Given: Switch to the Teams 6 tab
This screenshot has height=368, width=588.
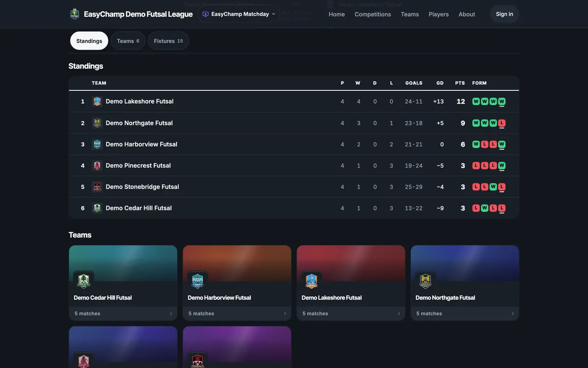Looking at the screenshot, I should tap(128, 41).
